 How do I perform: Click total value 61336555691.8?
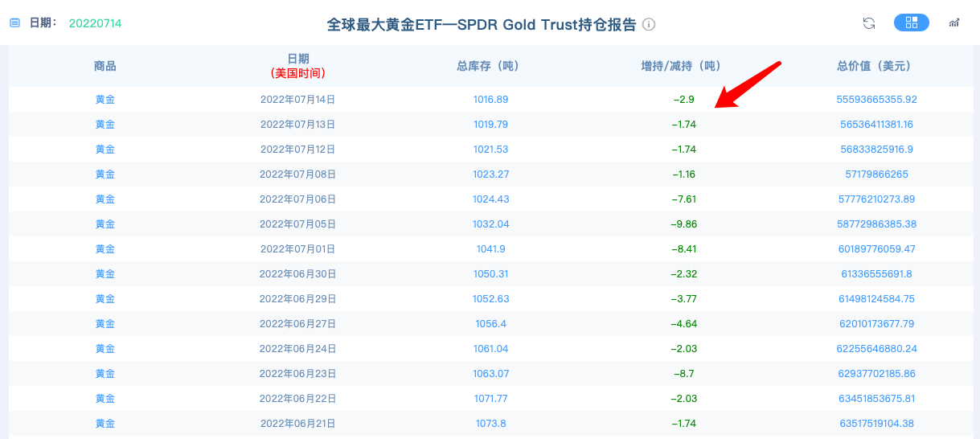(876, 274)
